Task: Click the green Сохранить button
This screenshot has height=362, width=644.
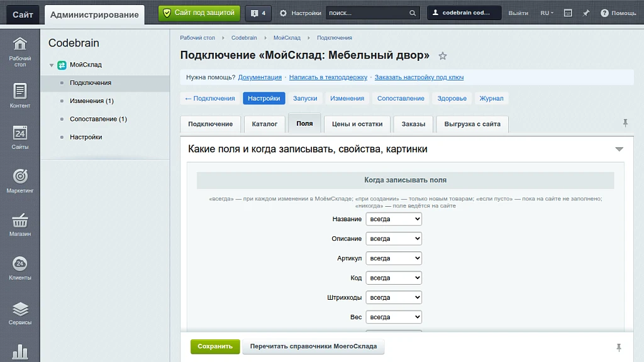Action: pyautogui.click(x=215, y=346)
